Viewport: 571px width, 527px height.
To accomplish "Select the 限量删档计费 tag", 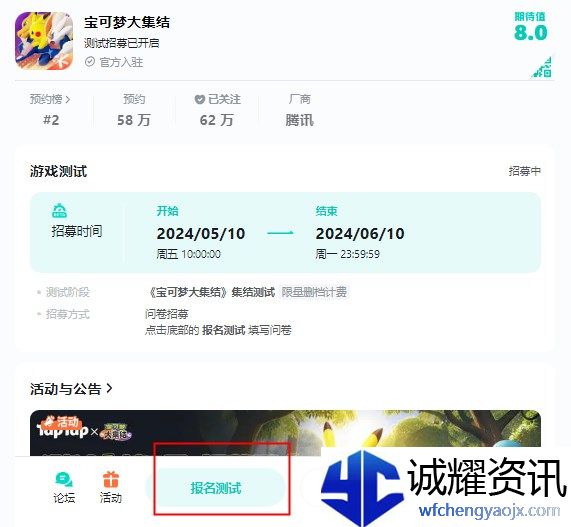I will click(314, 292).
